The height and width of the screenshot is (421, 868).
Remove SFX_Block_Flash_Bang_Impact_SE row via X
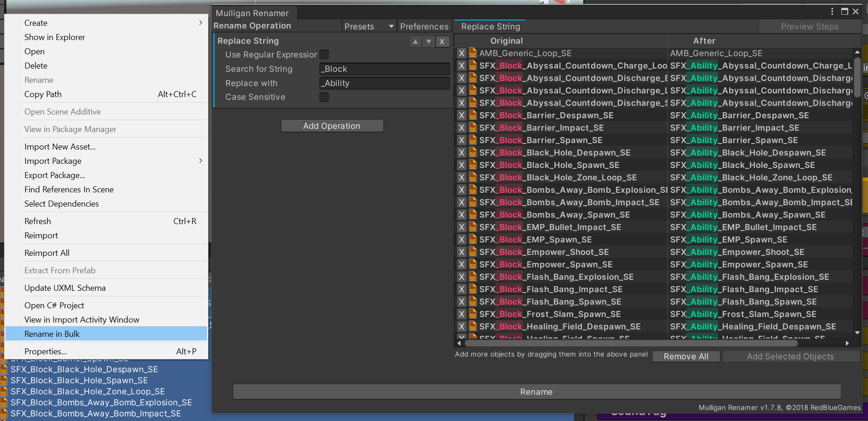[x=461, y=289]
